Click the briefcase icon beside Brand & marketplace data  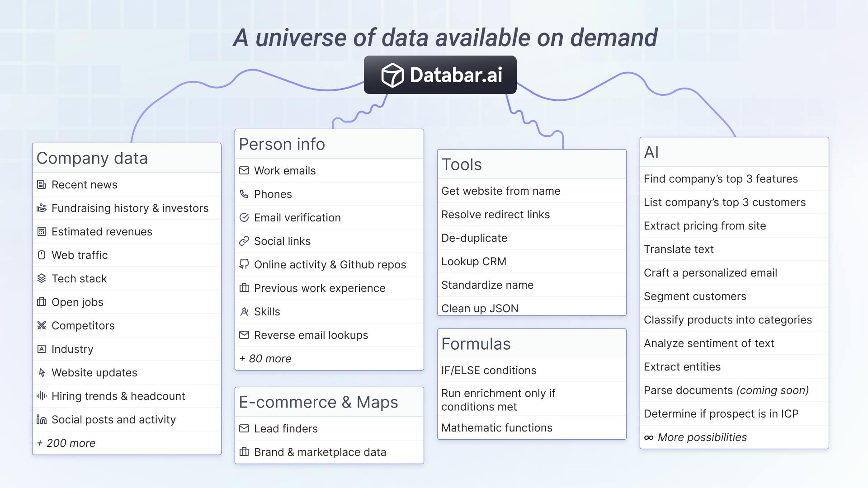[244, 452]
